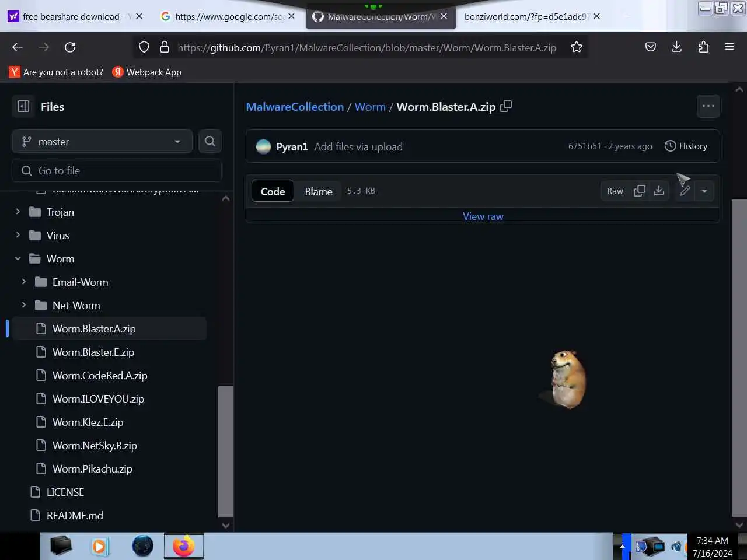
Task: Open the master branch dropdown
Action: pyautogui.click(x=102, y=141)
